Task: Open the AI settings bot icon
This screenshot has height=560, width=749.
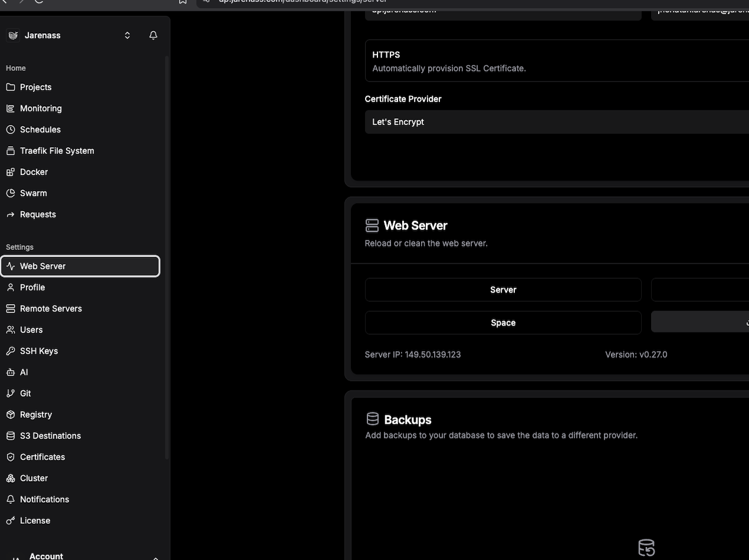Action: 11,373
